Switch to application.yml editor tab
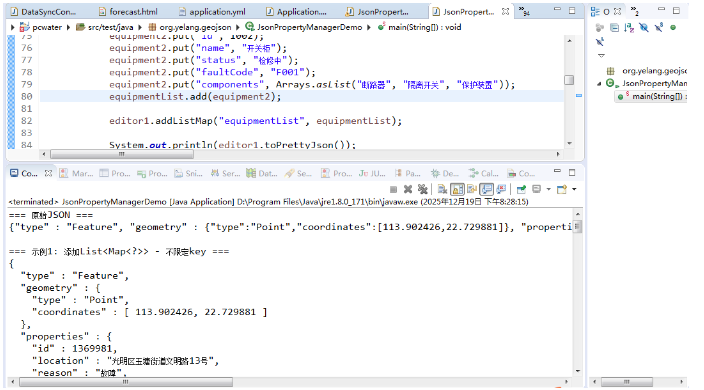Viewport: 704px width, 390px height. 212,12
